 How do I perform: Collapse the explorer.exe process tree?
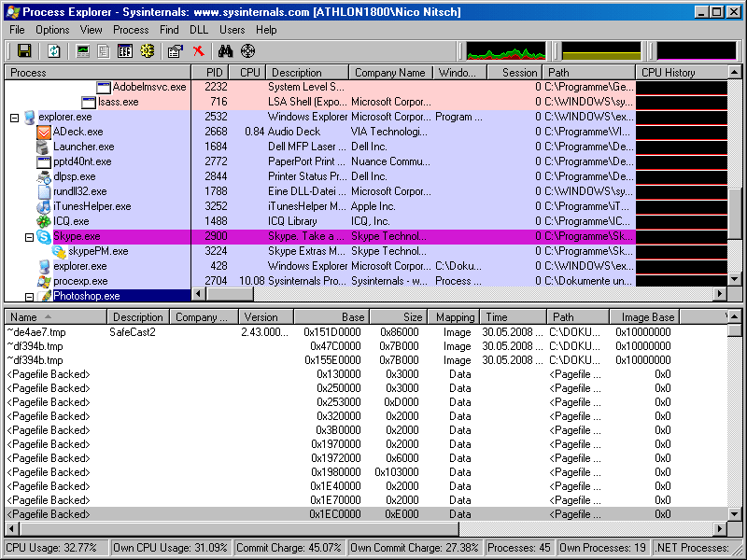pos(15,118)
